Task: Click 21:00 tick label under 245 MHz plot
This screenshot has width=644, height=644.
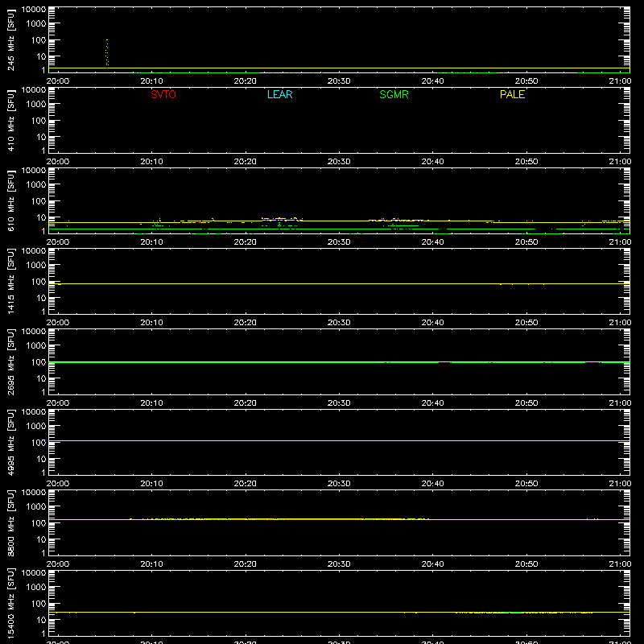Action: [620, 81]
